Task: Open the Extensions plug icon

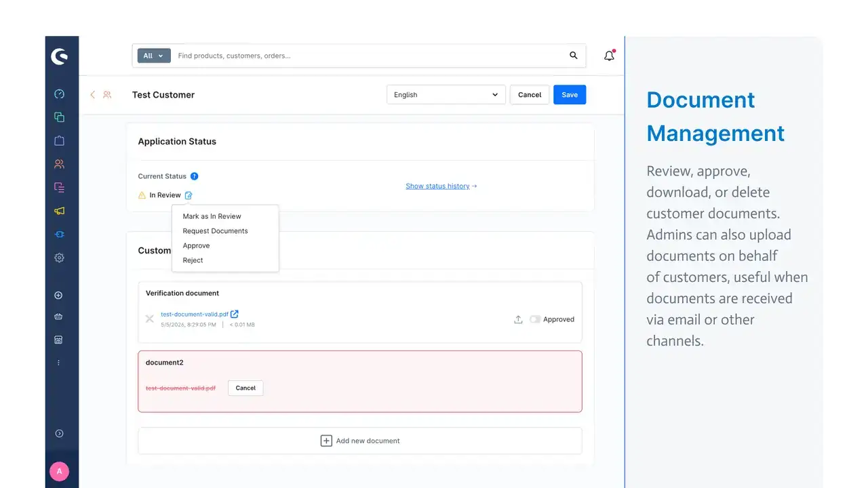Action: tap(59, 234)
